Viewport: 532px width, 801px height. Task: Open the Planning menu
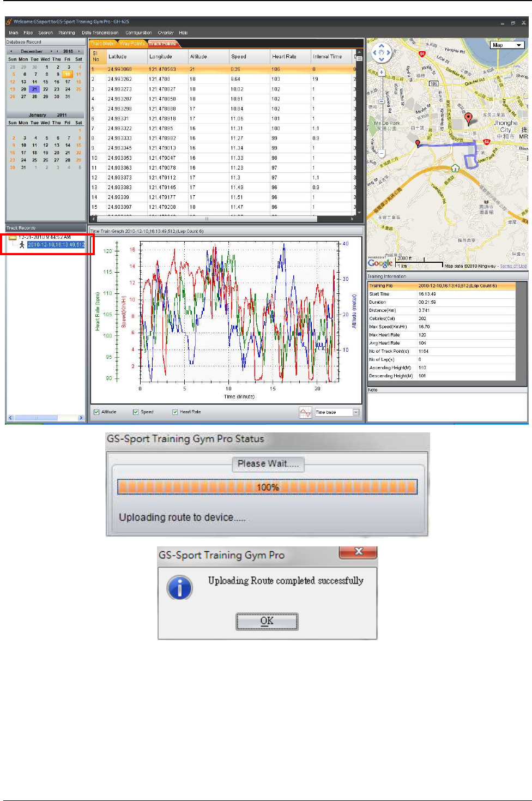66,33
